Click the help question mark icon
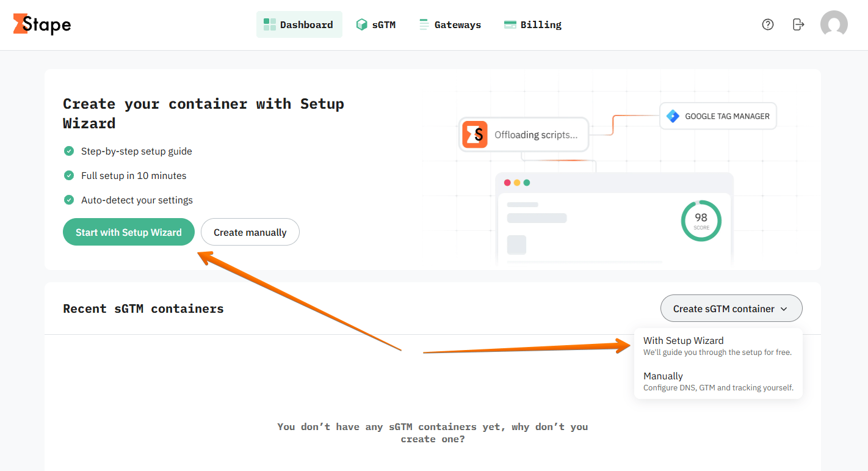 (768, 24)
